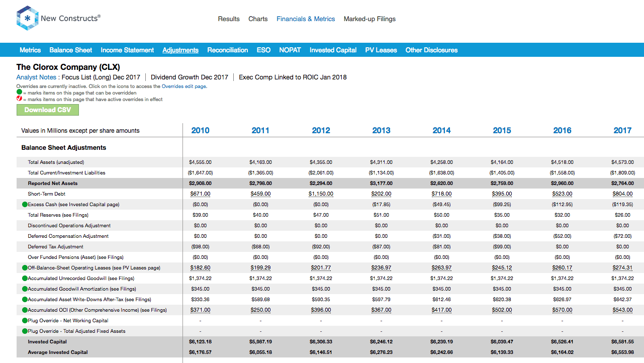
Task: Click 2017 Short-Term Debt value $804.00
Action: click(x=622, y=194)
